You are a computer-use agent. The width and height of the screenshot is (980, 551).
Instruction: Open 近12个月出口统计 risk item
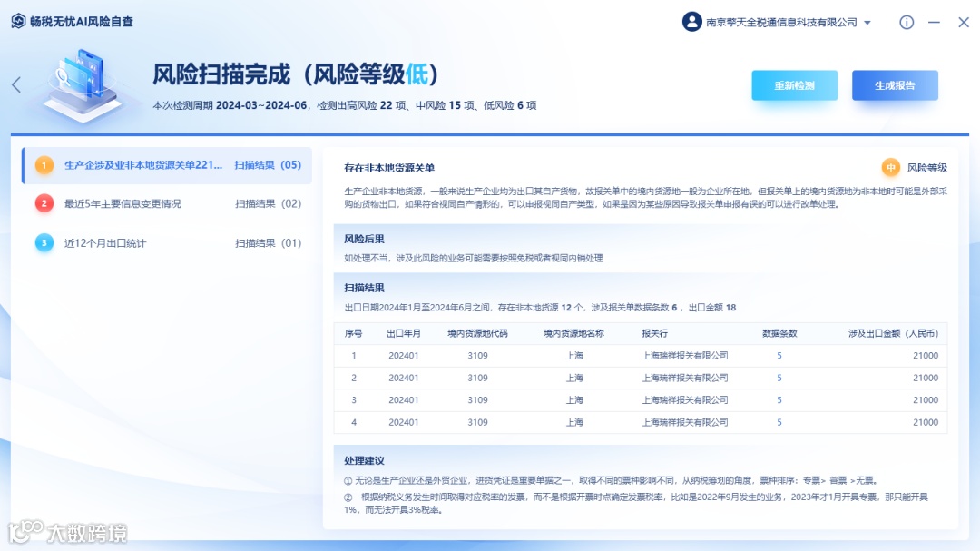click(105, 243)
